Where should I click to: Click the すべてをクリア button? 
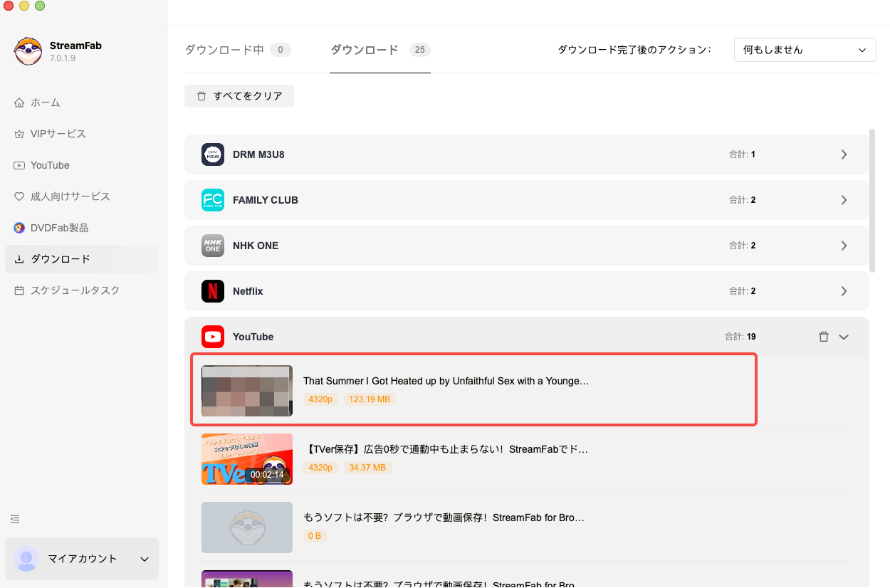click(239, 96)
